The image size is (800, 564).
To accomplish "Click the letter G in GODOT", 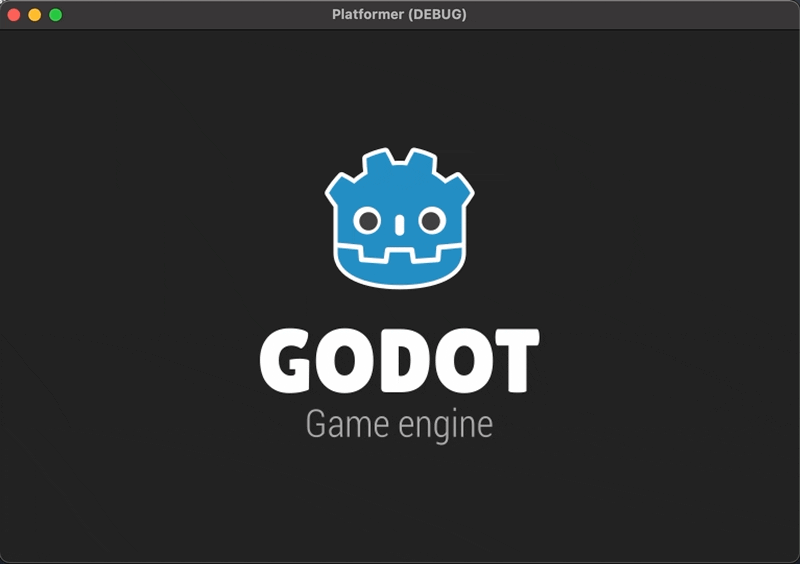I will [289, 361].
